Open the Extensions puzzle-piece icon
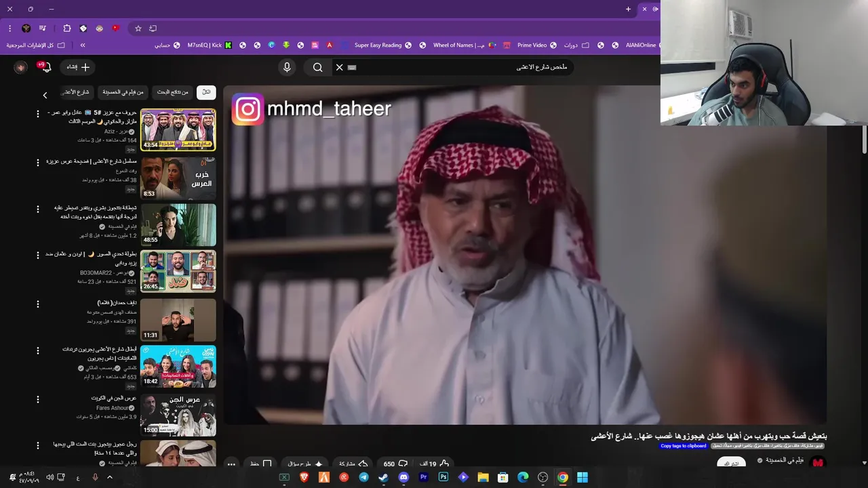The height and width of the screenshot is (488, 868). [x=66, y=28]
